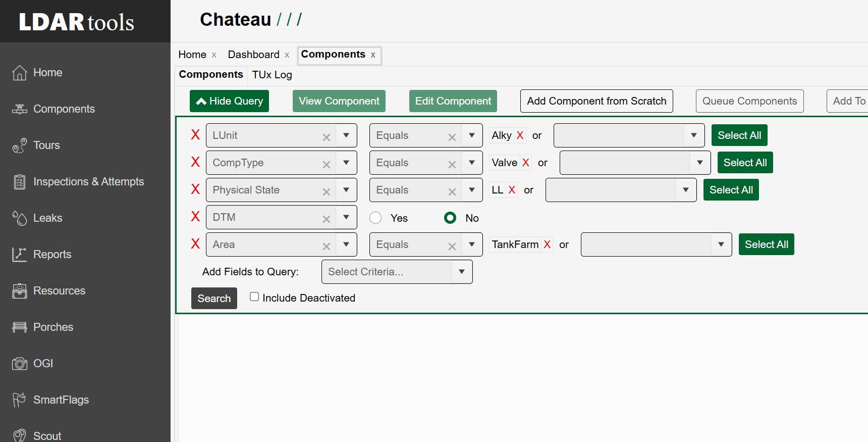Select Yes radio for DTM
Viewport: 868px width, 442px height.
pyautogui.click(x=375, y=218)
